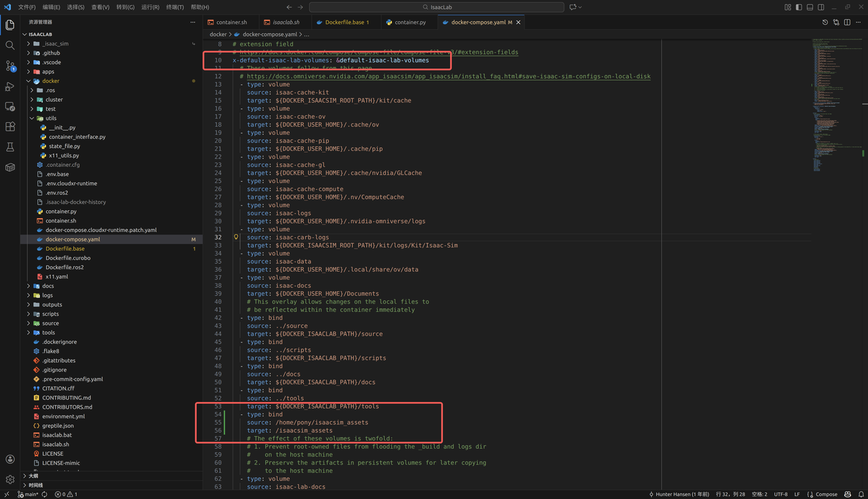The height and width of the screenshot is (499, 868).
Task: Open the 终端(T) menu
Action: click(175, 7)
